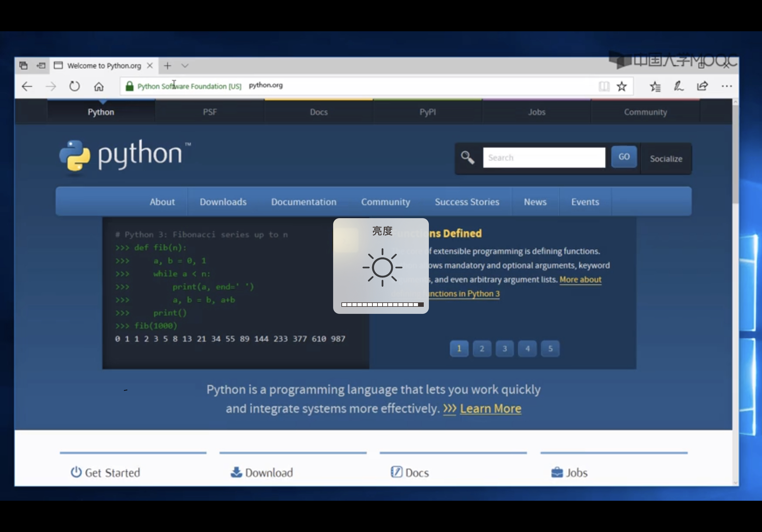Image resolution: width=762 pixels, height=532 pixels.
Task: Select slide 3 in the code carousel
Action: pyautogui.click(x=504, y=349)
